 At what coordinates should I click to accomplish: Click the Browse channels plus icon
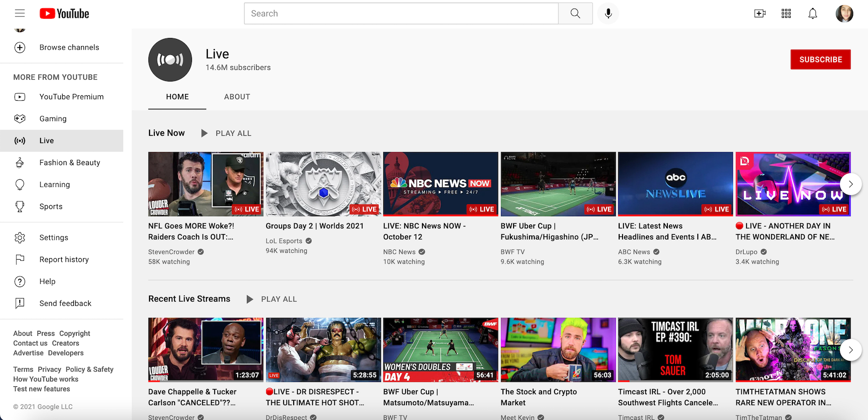click(20, 47)
